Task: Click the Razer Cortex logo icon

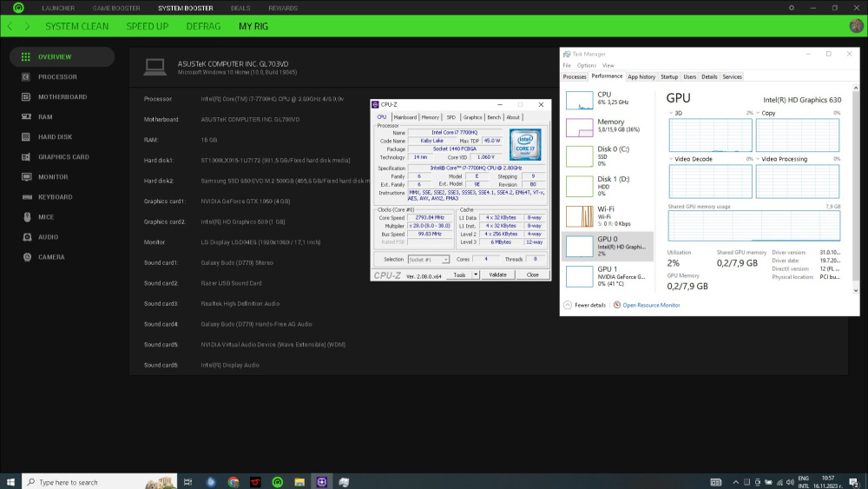Action: 18,8
